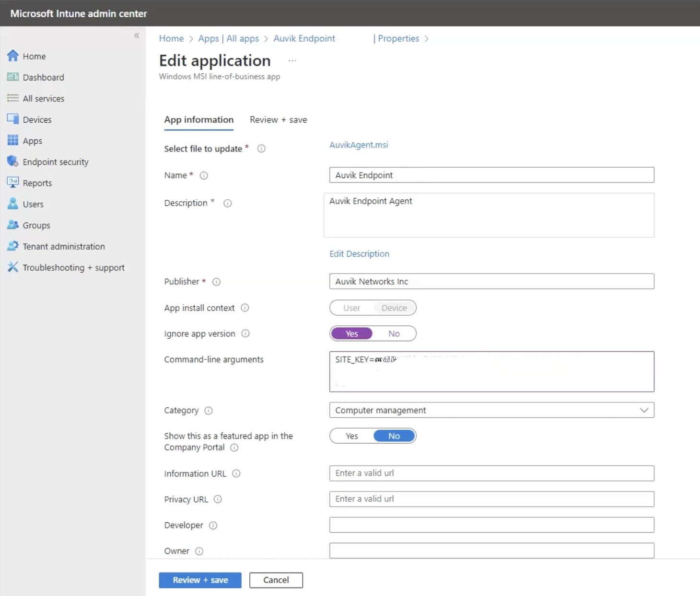Click info icon beside Owner label
Image resolution: width=700 pixels, height=596 pixels.
[199, 551]
